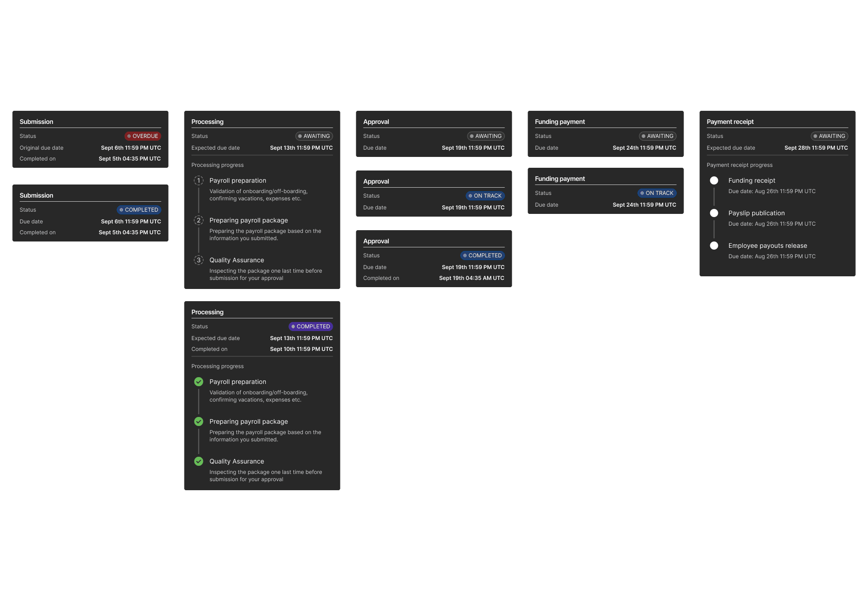
Task: Click the COMPLETED status badge under Approval
Action: pos(482,255)
